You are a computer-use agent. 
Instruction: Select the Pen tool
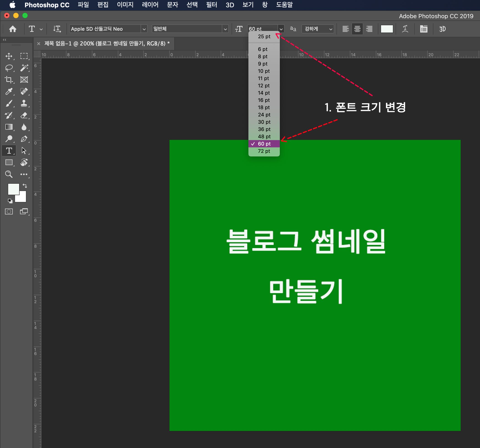coord(24,139)
